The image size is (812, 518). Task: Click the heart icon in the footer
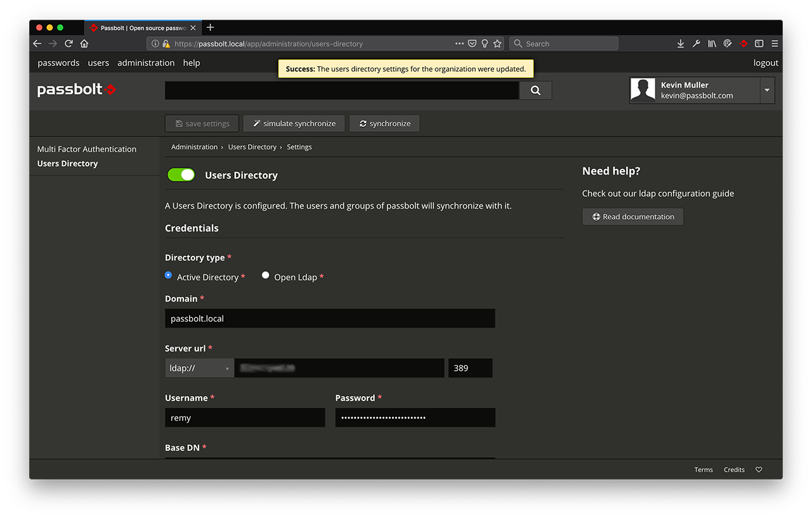(x=759, y=470)
